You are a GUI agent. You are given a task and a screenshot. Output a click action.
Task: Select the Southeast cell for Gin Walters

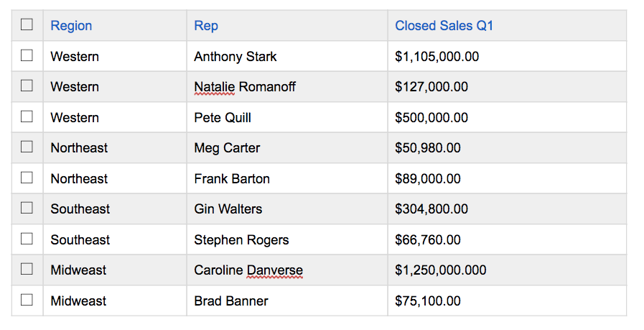tap(80, 209)
